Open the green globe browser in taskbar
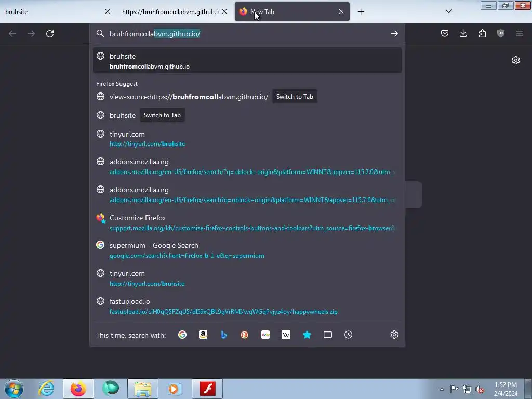The width and height of the screenshot is (532, 399). (x=111, y=389)
